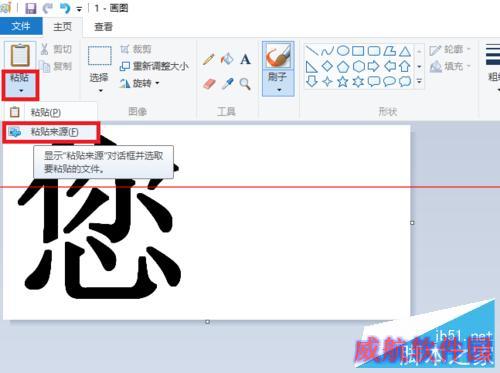This screenshot has height=373, width=500.
Task: Select the Pencil tool
Action: [x=209, y=59]
